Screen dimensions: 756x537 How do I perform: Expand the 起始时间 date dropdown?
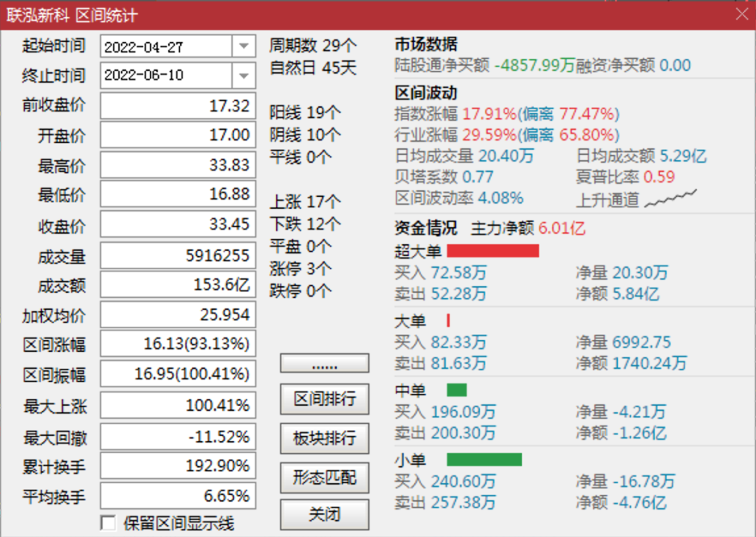tap(244, 46)
